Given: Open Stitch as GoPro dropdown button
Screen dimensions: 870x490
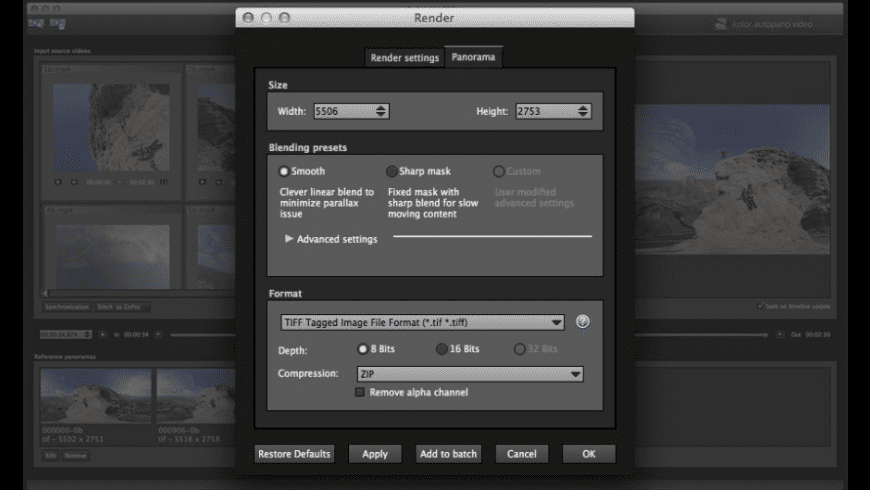Looking at the screenshot, I should (x=122, y=307).
